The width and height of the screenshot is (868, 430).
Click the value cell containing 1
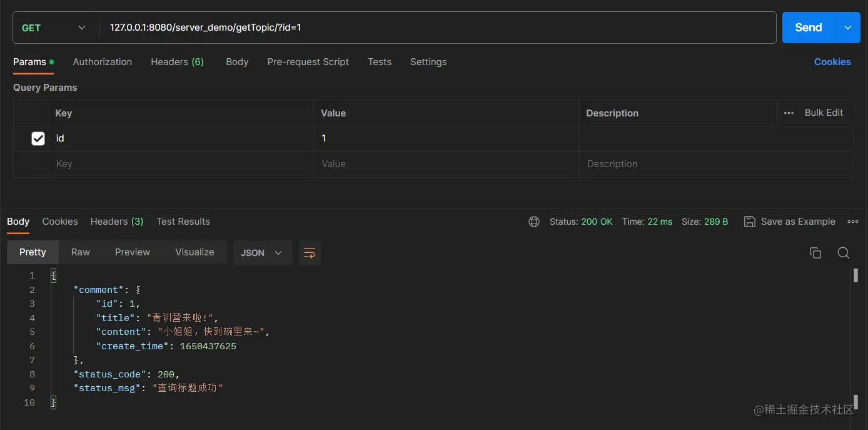[447, 138]
